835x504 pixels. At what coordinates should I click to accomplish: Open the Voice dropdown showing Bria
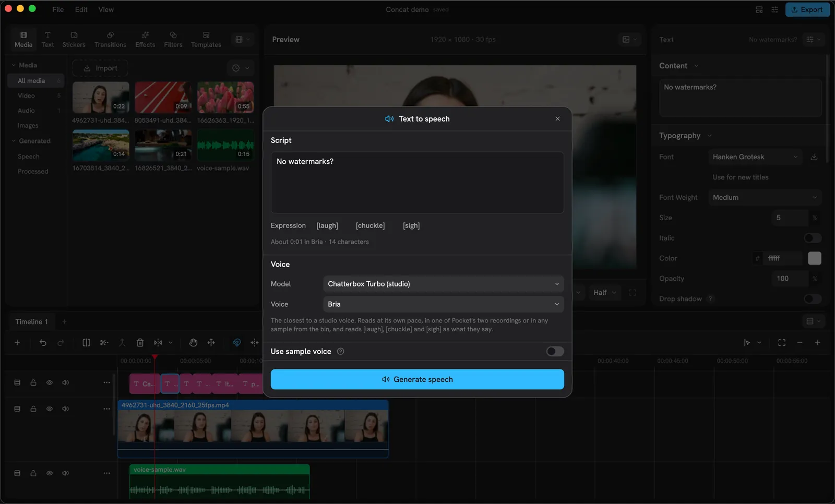coord(443,304)
